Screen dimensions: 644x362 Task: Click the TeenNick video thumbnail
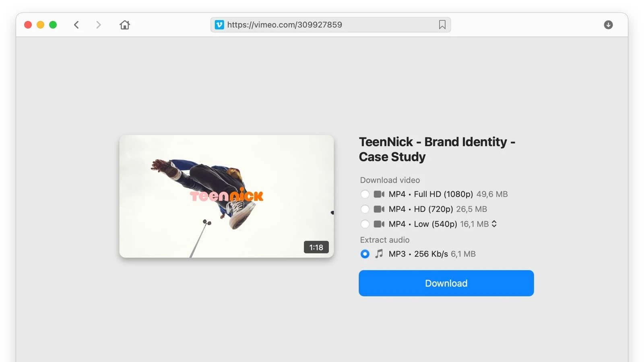[x=226, y=196]
